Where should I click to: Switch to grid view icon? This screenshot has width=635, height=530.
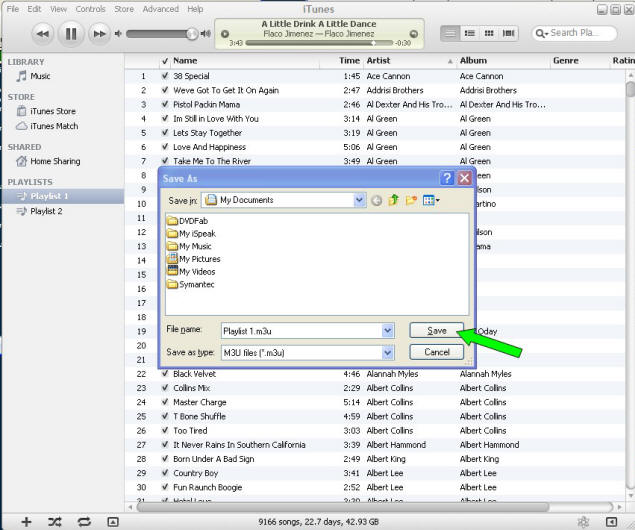coord(489,33)
